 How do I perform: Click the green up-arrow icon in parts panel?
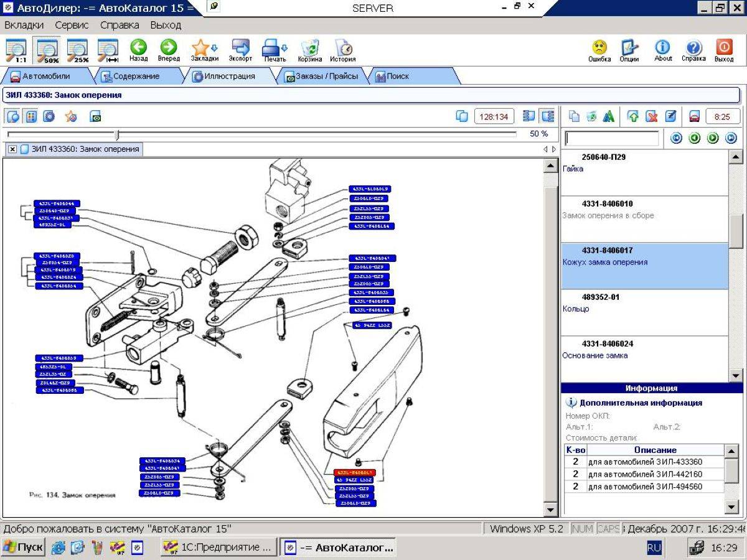633,116
